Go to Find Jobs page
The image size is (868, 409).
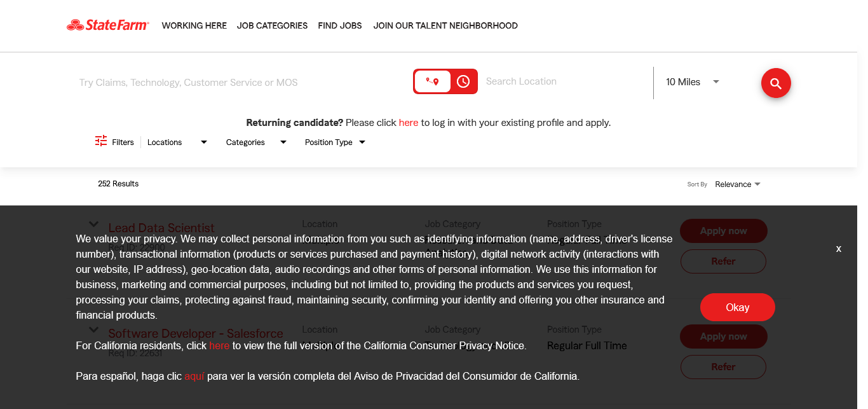click(x=340, y=26)
